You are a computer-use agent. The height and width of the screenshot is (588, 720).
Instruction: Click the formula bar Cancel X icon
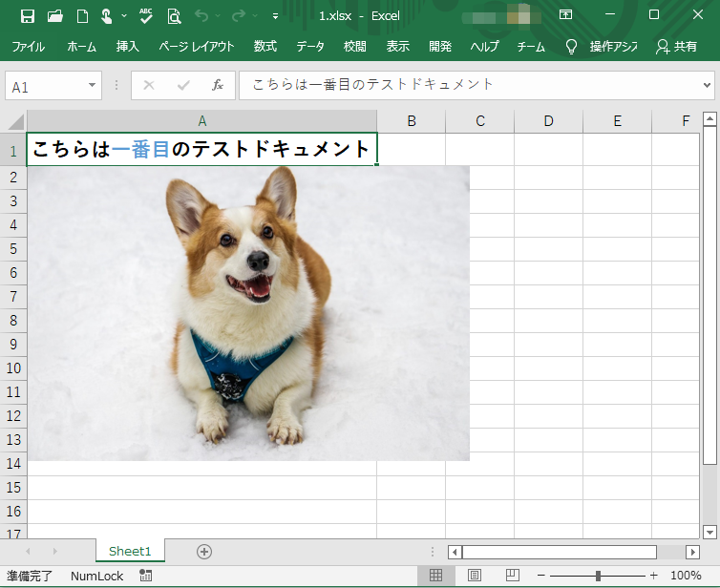tap(149, 85)
